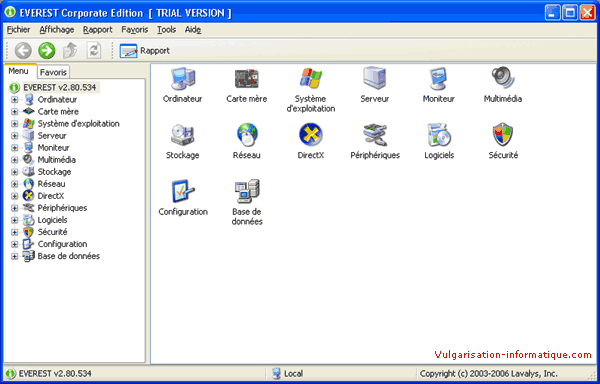Screen dimensions: 600x384
Task: Click the Up level toolbar arrow
Action: pyautogui.click(x=70, y=50)
